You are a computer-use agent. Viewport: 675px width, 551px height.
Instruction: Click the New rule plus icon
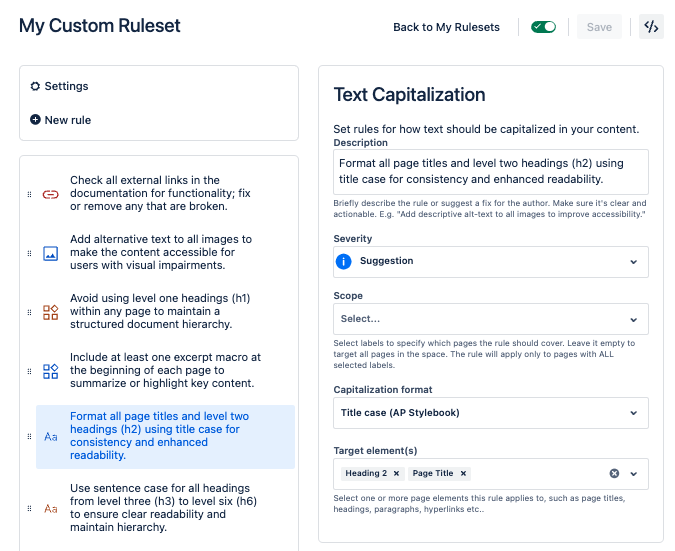click(36, 120)
